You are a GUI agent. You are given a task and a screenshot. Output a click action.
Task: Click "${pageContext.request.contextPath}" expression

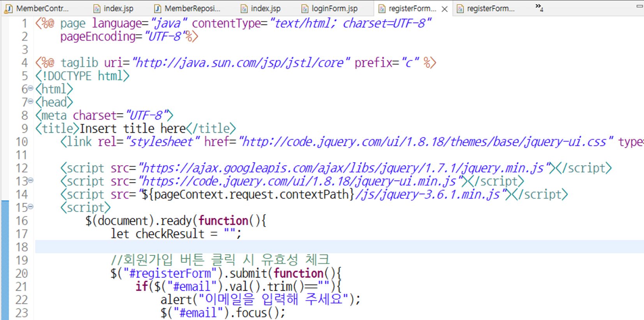[248, 194]
